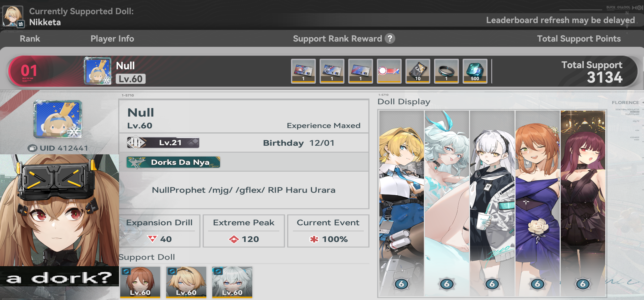View the blonde doll in Doll Display

pos(401,203)
